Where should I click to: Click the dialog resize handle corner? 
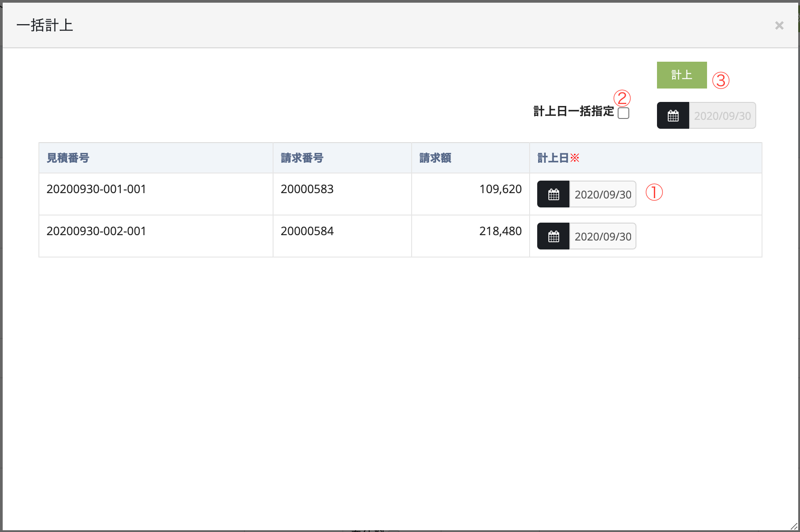794,527
